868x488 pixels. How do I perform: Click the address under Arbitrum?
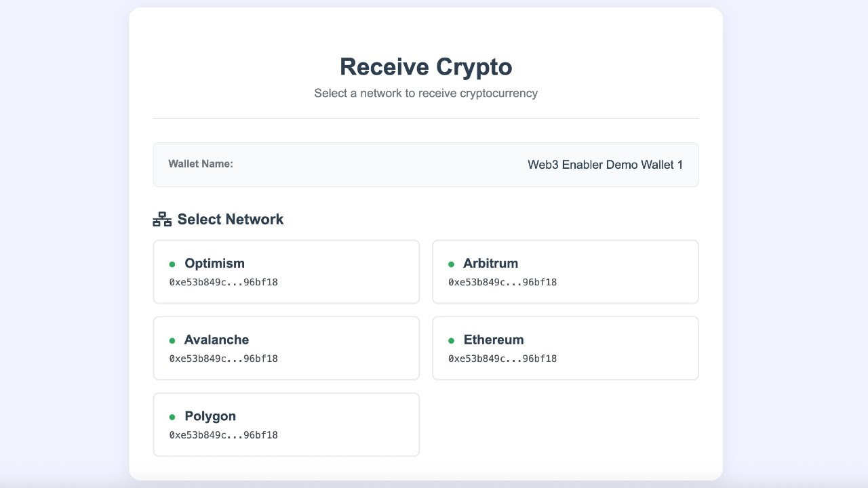click(502, 282)
